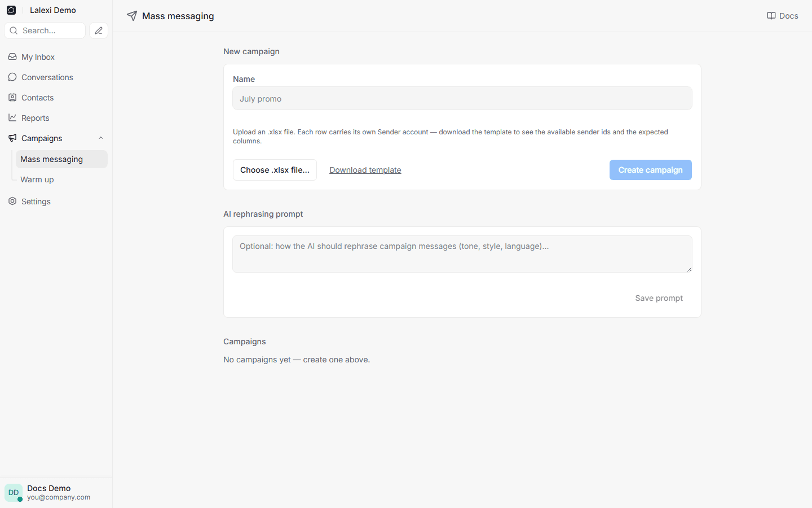Click the search magnifier icon
This screenshot has width=812, height=508.
click(14, 30)
